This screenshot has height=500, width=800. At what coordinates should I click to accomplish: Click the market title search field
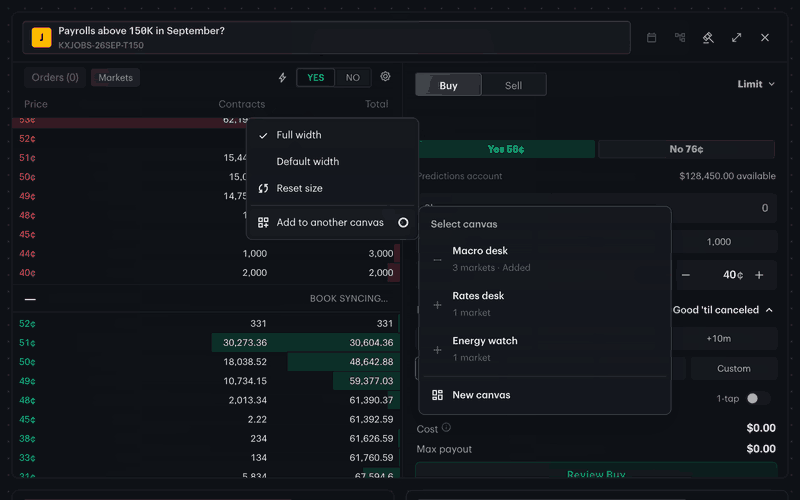[x=327, y=37]
